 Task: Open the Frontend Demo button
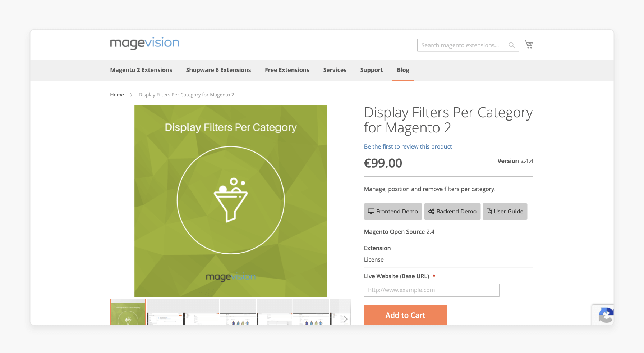coord(393,211)
